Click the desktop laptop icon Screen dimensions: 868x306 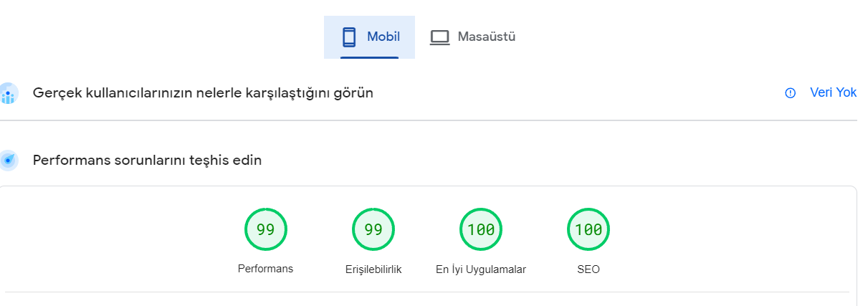tap(439, 37)
